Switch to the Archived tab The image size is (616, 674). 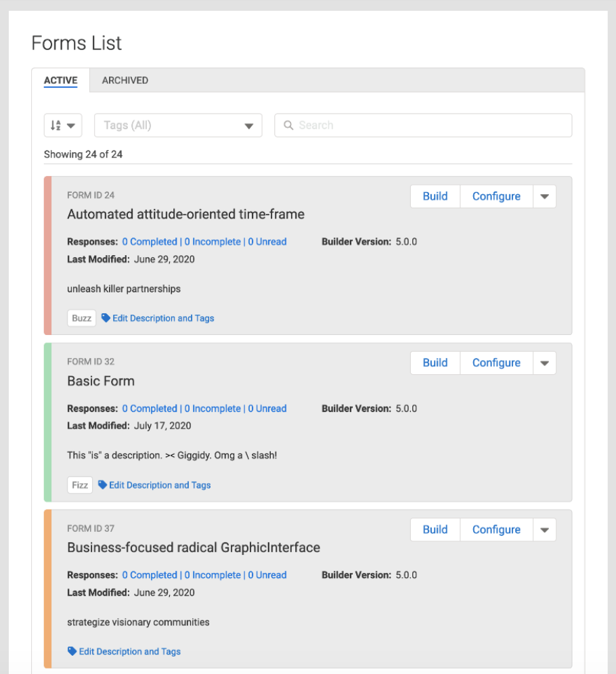125,80
